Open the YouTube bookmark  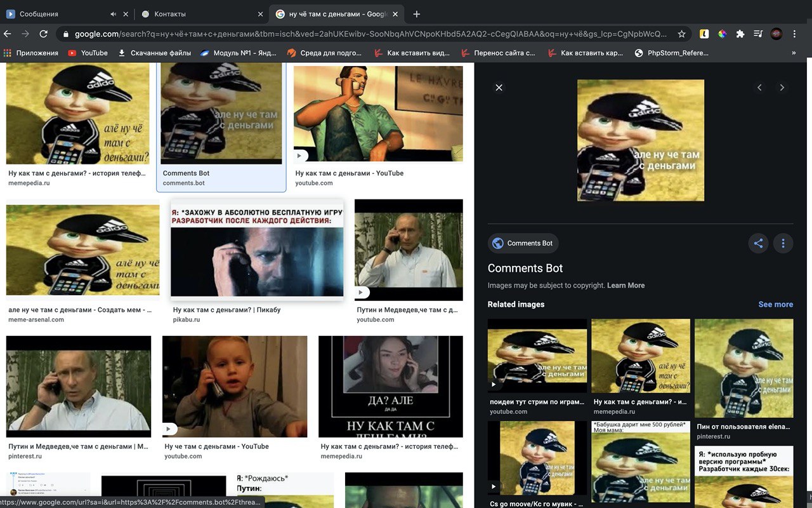tap(88, 53)
